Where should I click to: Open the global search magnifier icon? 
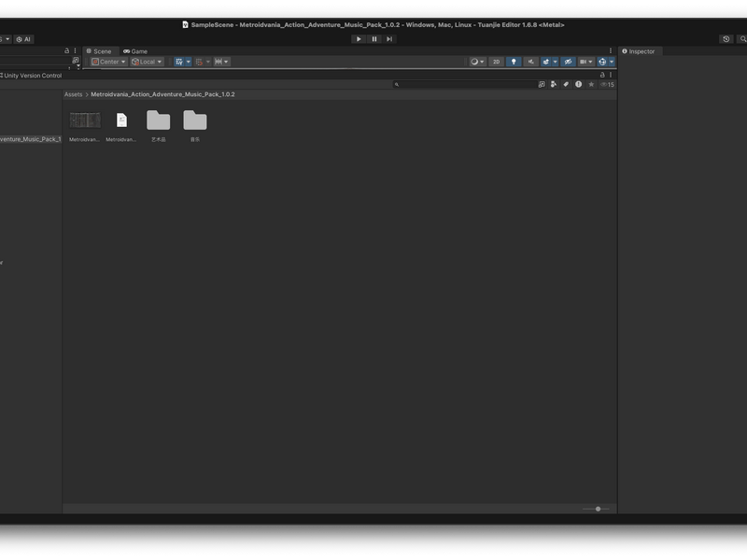pyautogui.click(x=742, y=39)
